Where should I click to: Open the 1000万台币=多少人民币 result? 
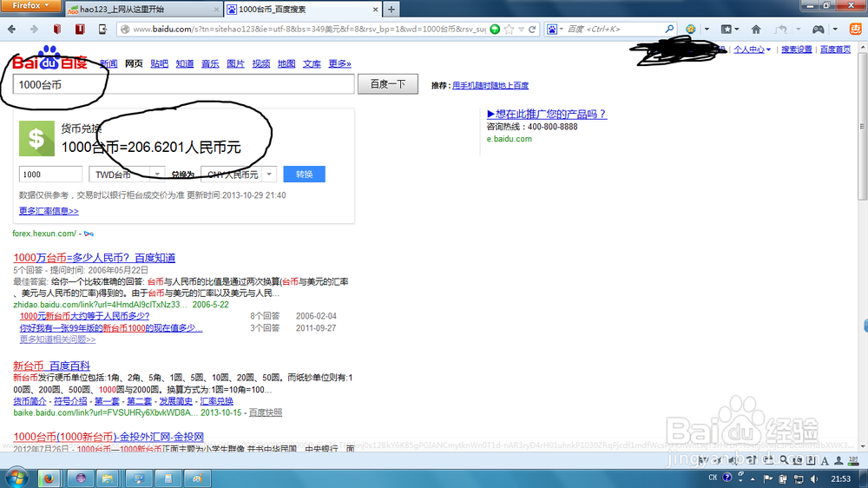[94, 258]
